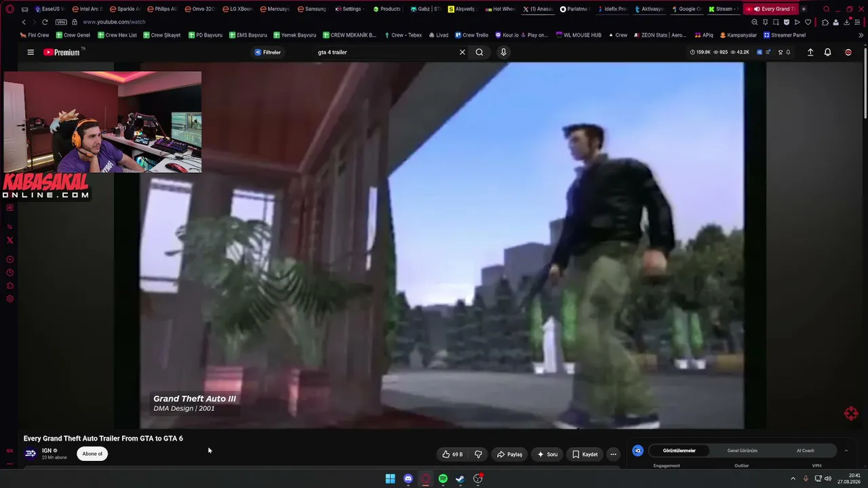
Task: Go back in the browser
Action: [x=24, y=22]
